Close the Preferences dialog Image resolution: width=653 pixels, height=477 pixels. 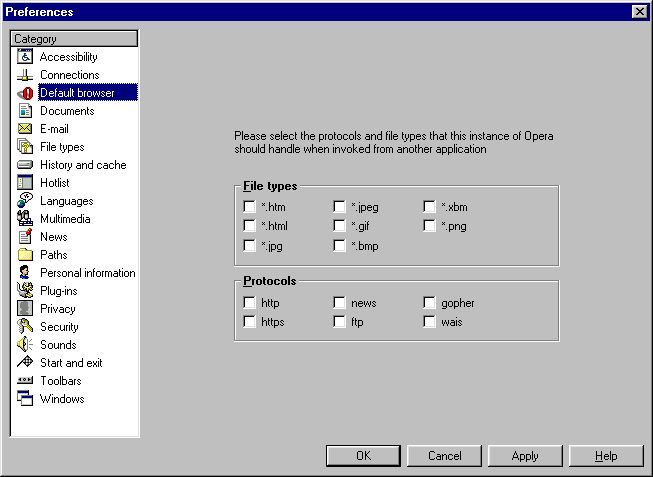(x=640, y=12)
